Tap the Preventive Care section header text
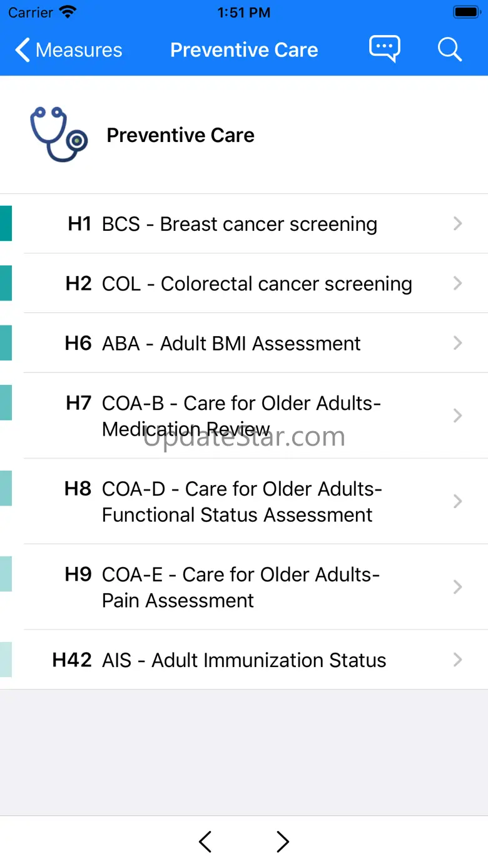This screenshot has height=868, width=488. click(180, 135)
